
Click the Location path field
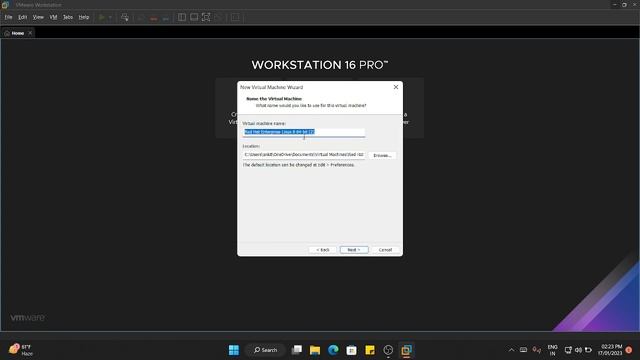pos(304,155)
